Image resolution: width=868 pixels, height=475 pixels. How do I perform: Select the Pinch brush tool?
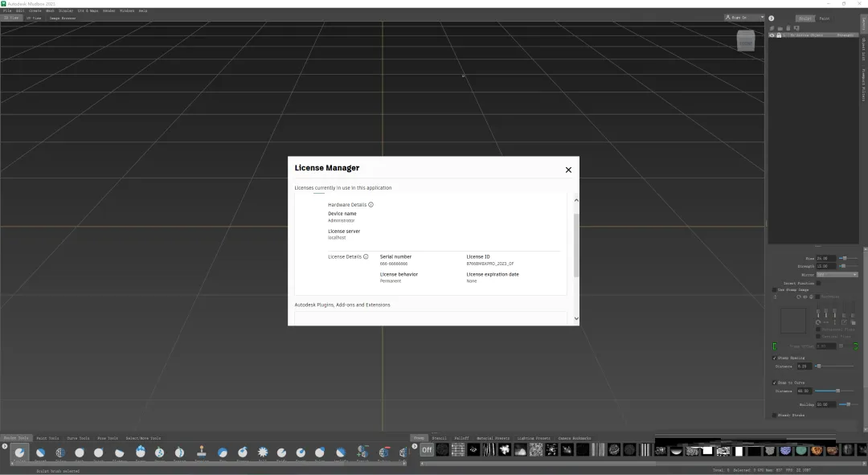pyautogui.click(x=99, y=452)
